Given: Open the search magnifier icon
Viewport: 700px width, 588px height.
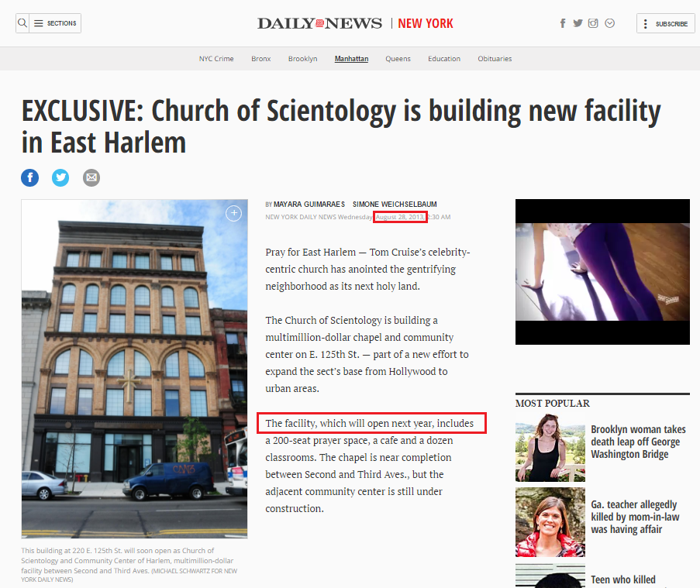Looking at the screenshot, I should 22,22.
